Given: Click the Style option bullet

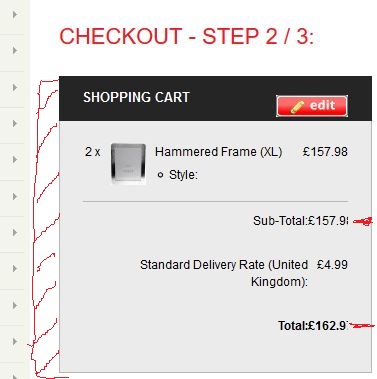Looking at the screenshot, I should (160, 175).
